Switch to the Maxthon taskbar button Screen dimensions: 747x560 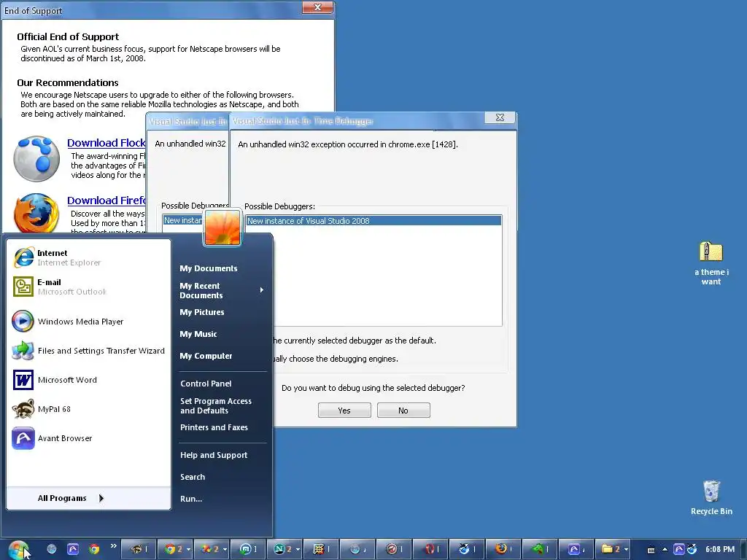coord(248,549)
